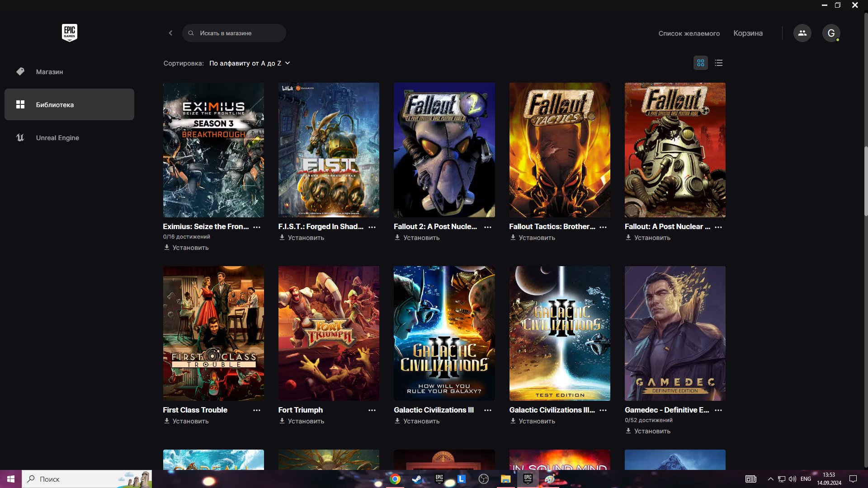Open F.I.S.T. game cover

point(329,150)
